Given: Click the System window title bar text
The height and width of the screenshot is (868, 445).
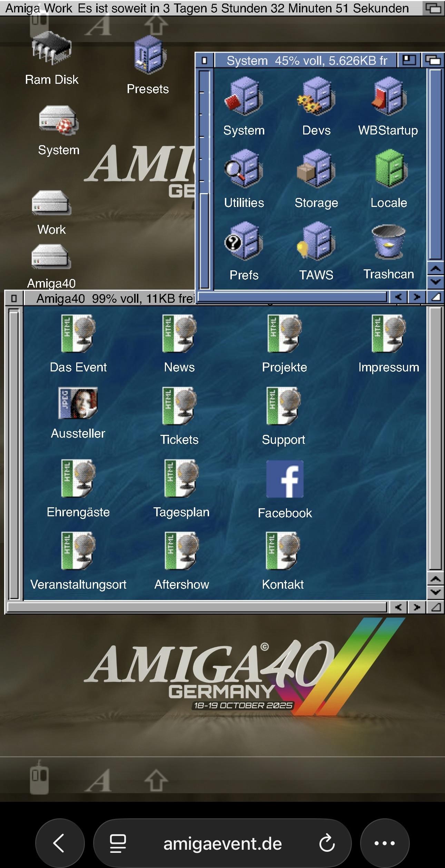Looking at the screenshot, I should tap(307, 61).
